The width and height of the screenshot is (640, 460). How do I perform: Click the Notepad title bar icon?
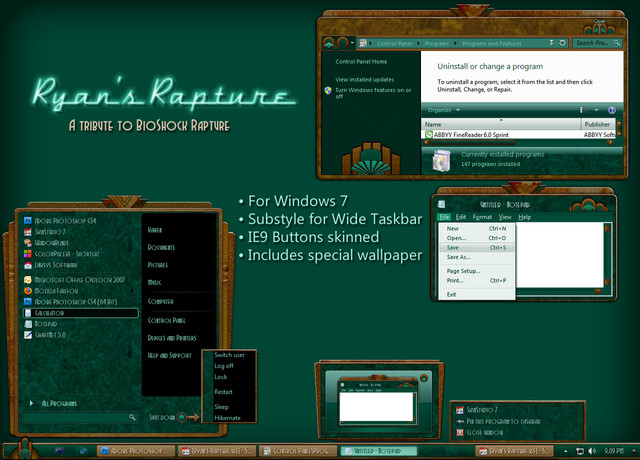(x=441, y=204)
